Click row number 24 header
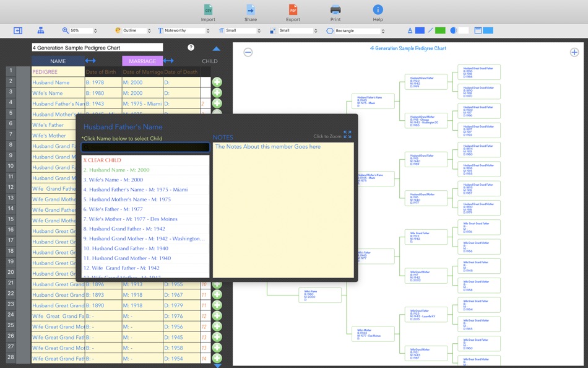The image size is (588, 368). tap(11, 315)
